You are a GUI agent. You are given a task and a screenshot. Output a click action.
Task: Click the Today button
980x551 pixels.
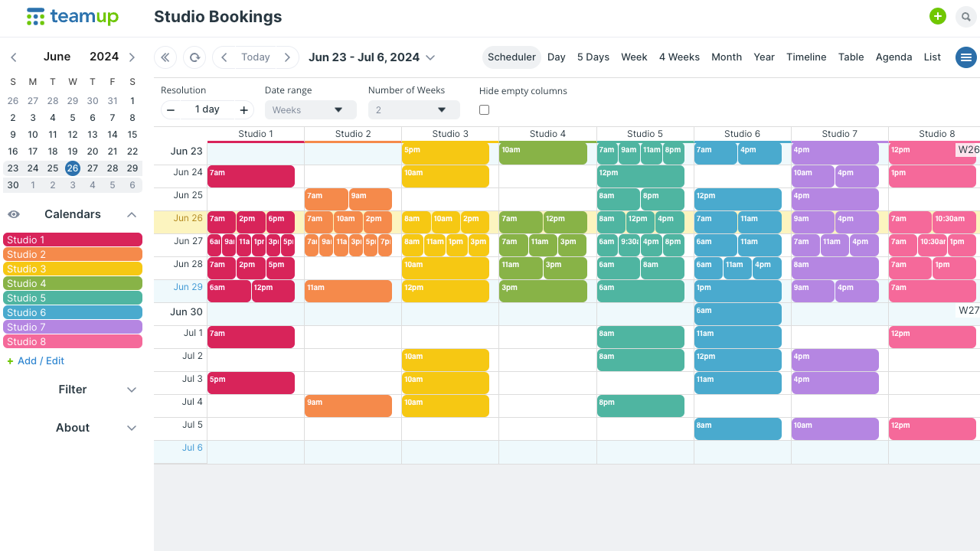tap(256, 57)
